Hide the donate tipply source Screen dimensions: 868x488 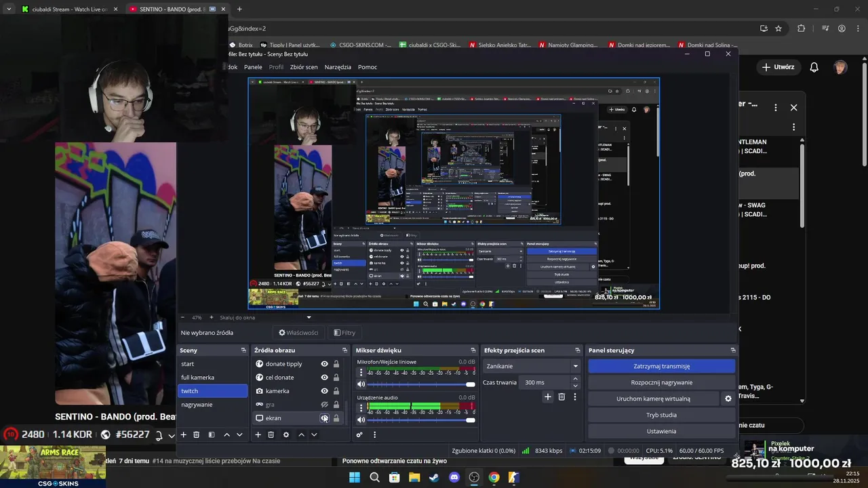click(x=324, y=364)
